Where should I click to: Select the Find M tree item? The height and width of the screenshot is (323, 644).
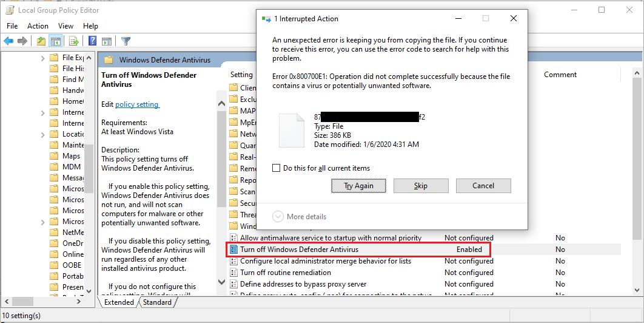[x=73, y=80]
